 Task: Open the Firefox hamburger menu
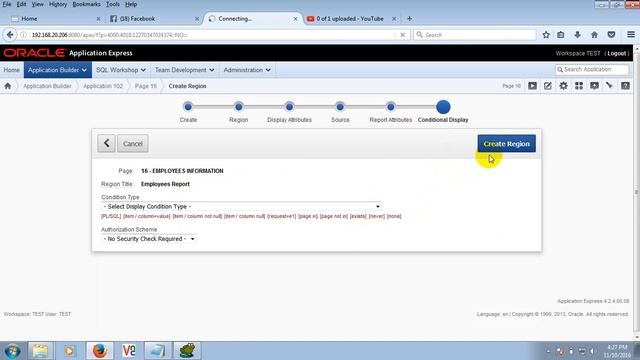(631, 35)
